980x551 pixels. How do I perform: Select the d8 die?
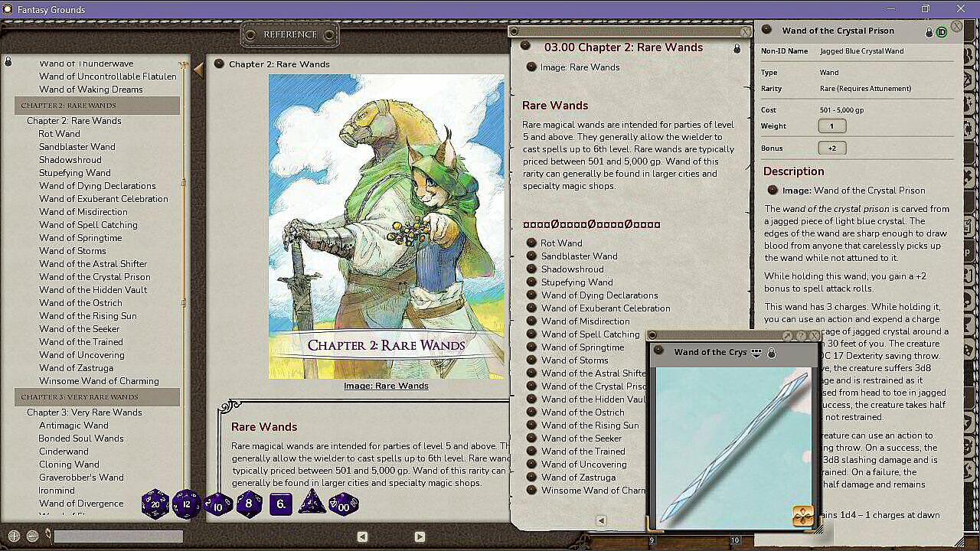249,504
